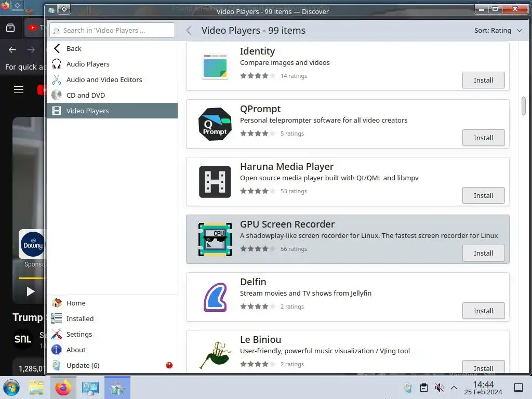This screenshot has width=532, height=399.
Task: Install GPU Screen Recorder
Action: [x=483, y=253]
